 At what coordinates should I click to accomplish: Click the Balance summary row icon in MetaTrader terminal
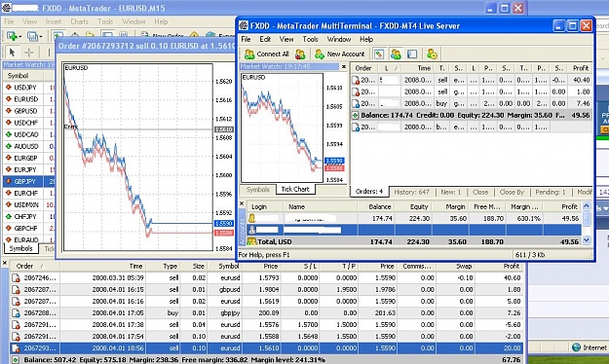click(x=16, y=360)
